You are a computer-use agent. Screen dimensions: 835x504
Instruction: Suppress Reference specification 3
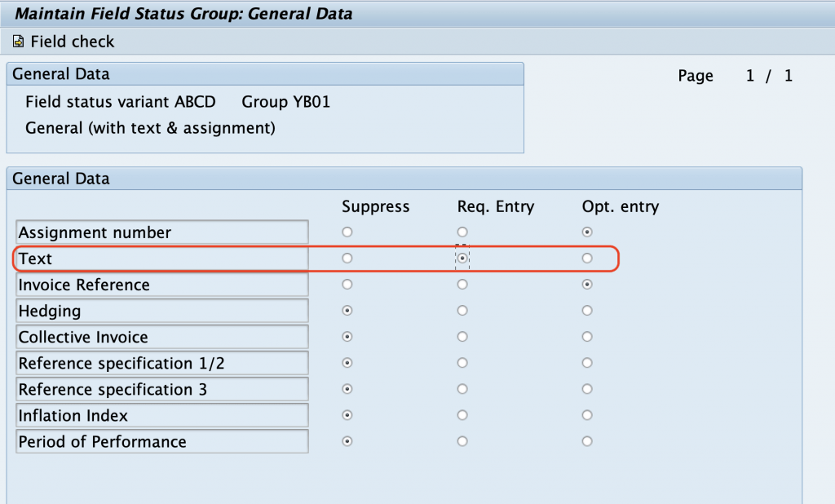tap(347, 389)
